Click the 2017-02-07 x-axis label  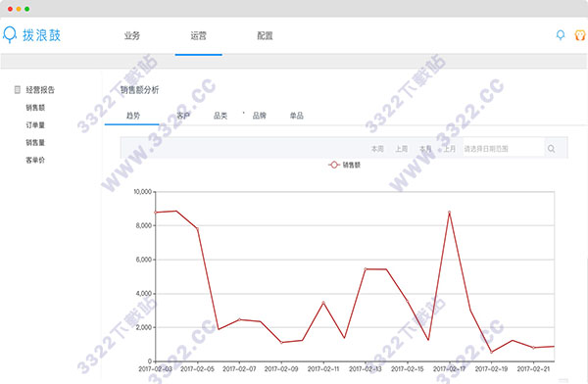coord(239,369)
